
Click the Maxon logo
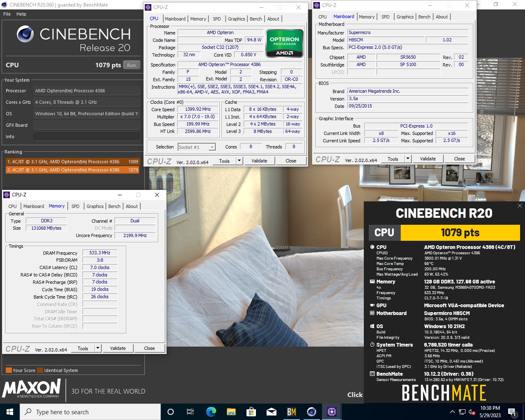click(x=32, y=388)
